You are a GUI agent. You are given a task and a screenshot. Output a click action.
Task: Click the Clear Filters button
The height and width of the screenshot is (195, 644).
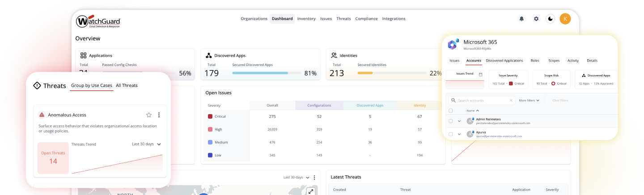[560, 100]
